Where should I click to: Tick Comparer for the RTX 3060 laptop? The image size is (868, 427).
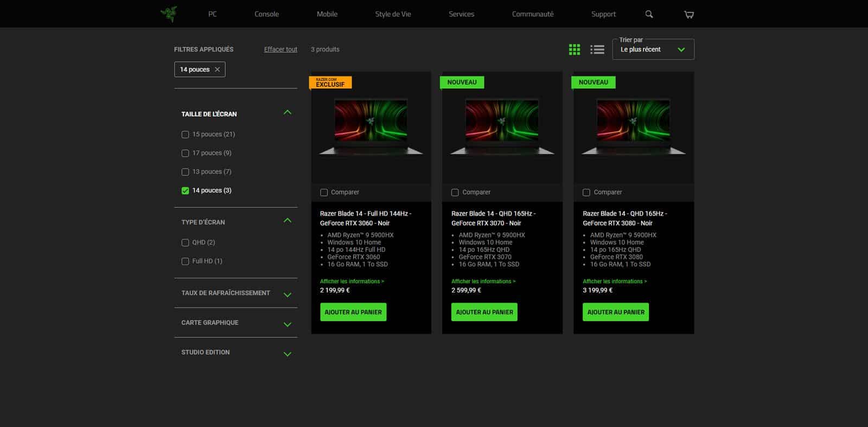(324, 192)
